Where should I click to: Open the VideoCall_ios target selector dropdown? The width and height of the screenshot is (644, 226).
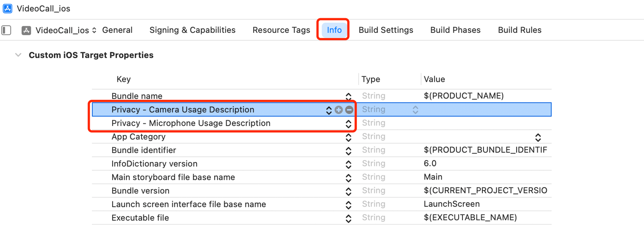coord(66,30)
